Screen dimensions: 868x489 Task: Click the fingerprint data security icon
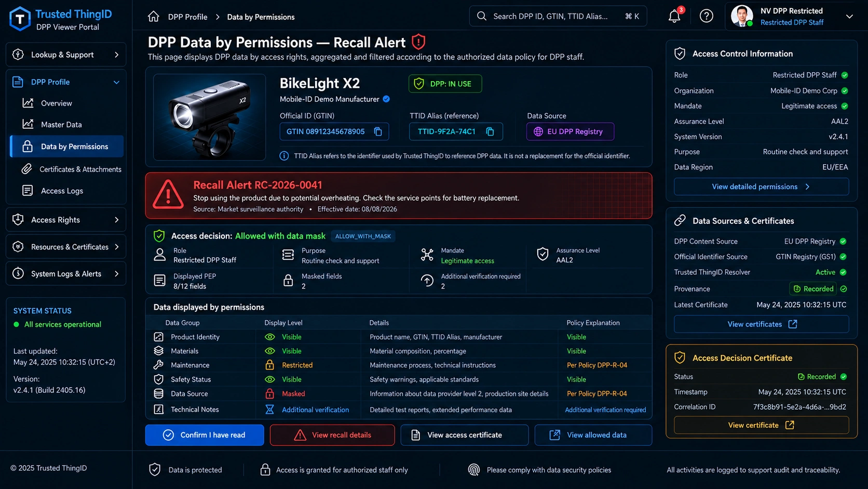[x=473, y=470]
